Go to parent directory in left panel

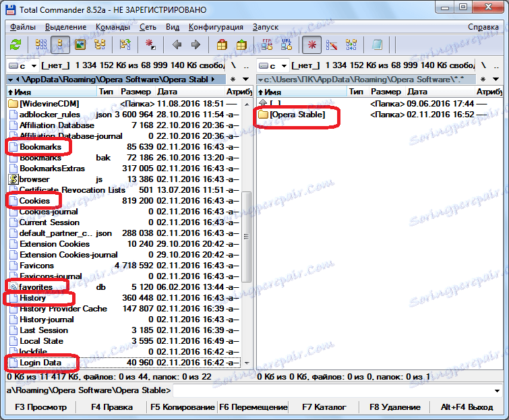[x=246, y=65]
